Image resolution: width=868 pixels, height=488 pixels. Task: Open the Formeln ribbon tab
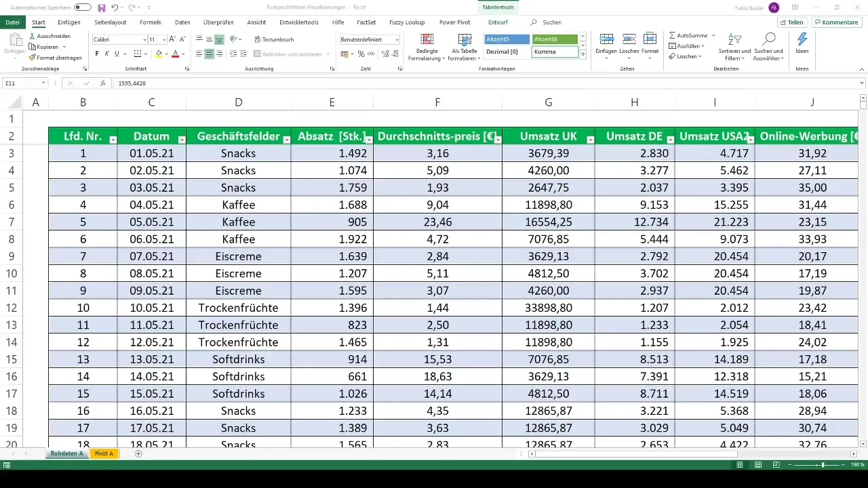point(151,22)
